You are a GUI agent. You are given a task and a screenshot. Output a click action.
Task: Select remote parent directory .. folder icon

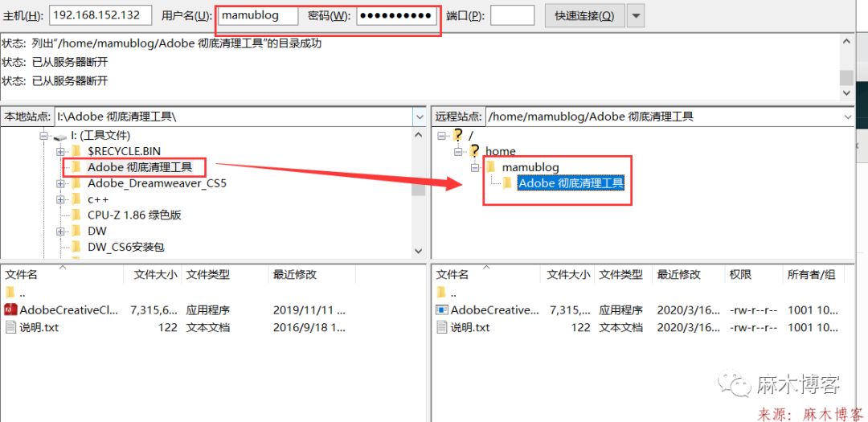(x=441, y=293)
